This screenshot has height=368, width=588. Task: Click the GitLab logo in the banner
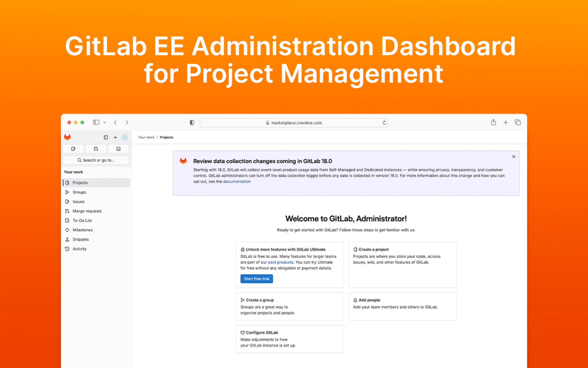183,161
